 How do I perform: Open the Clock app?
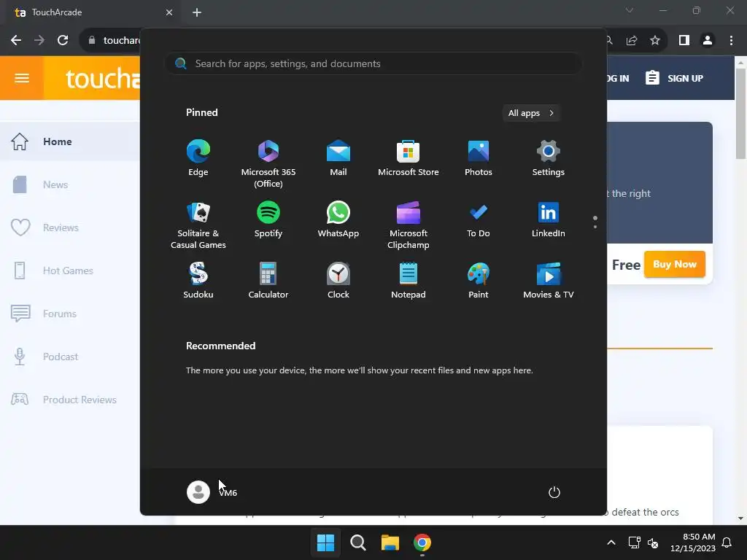click(x=338, y=281)
